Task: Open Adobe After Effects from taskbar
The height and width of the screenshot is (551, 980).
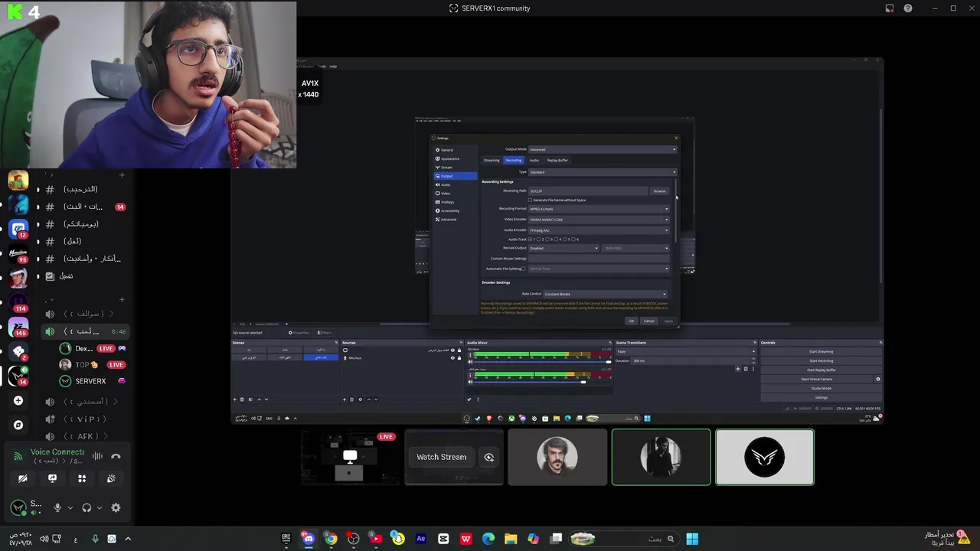Action: click(420, 539)
